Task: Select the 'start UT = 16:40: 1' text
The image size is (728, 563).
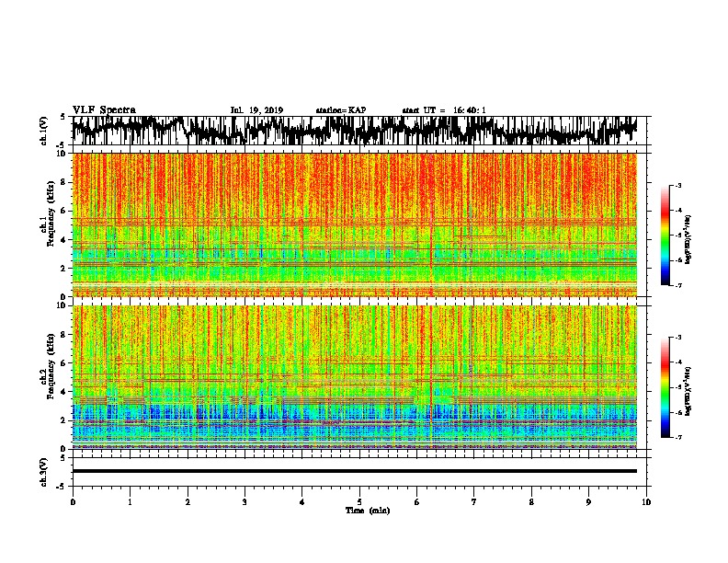Action: click(443, 110)
